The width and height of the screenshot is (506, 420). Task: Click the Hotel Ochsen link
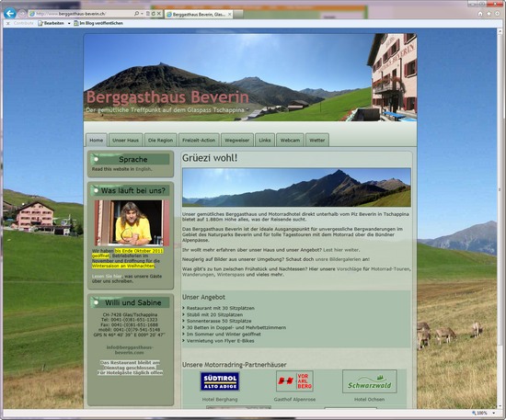point(369,400)
